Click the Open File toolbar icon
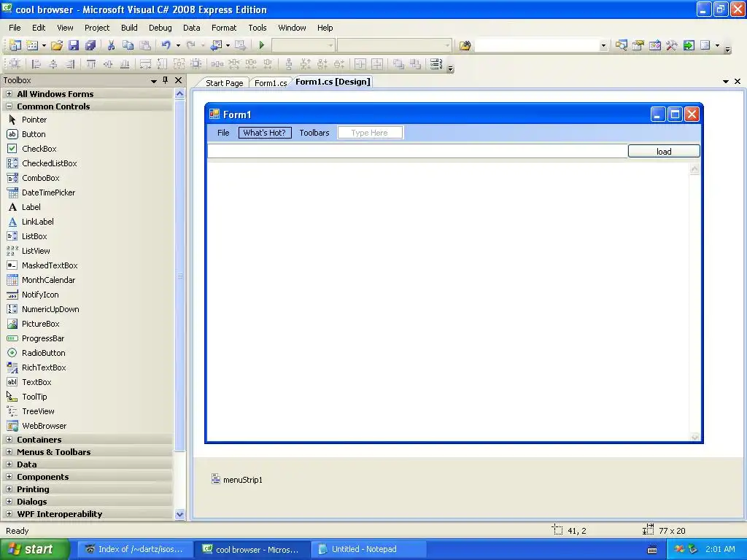This screenshot has width=747, height=560. [57, 45]
